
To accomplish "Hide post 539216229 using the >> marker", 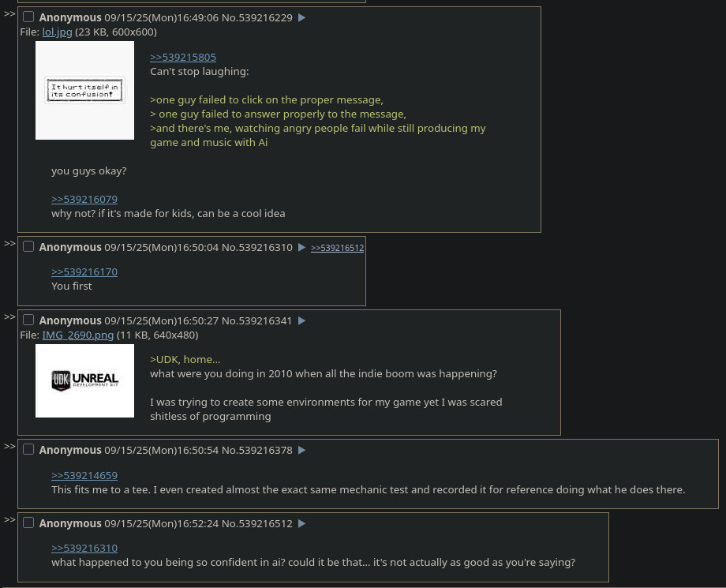I will [9, 14].
